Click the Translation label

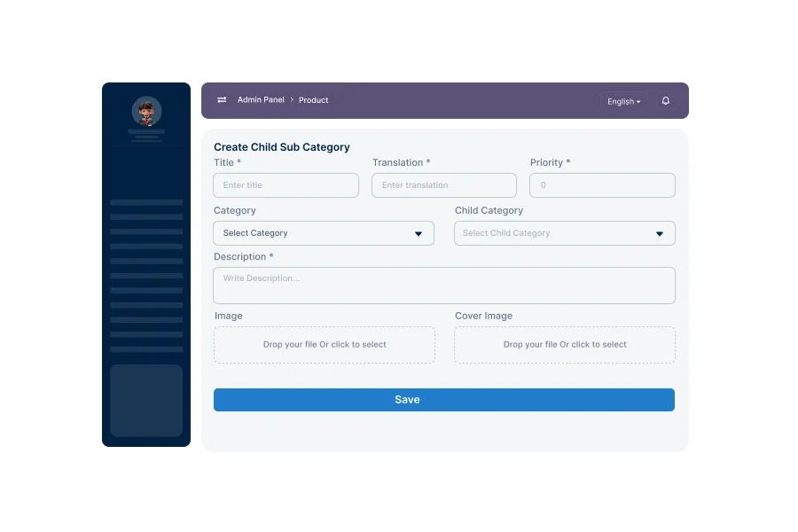click(x=401, y=162)
